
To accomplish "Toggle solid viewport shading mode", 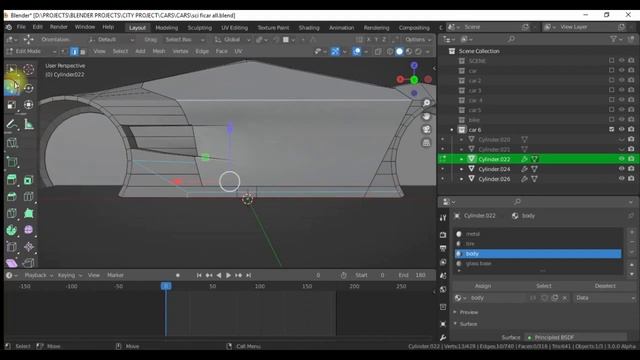I will [x=399, y=51].
